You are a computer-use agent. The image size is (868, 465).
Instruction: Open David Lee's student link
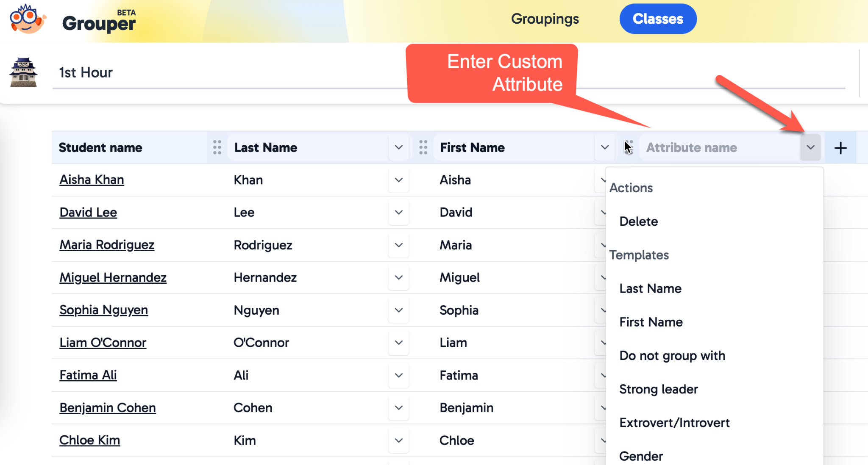pyautogui.click(x=88, y=213)
